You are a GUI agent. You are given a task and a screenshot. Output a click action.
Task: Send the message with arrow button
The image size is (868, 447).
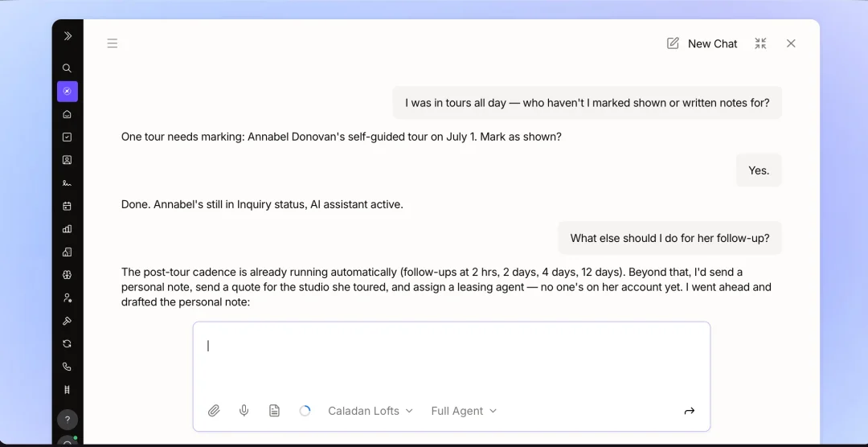[x=690, y=411]
